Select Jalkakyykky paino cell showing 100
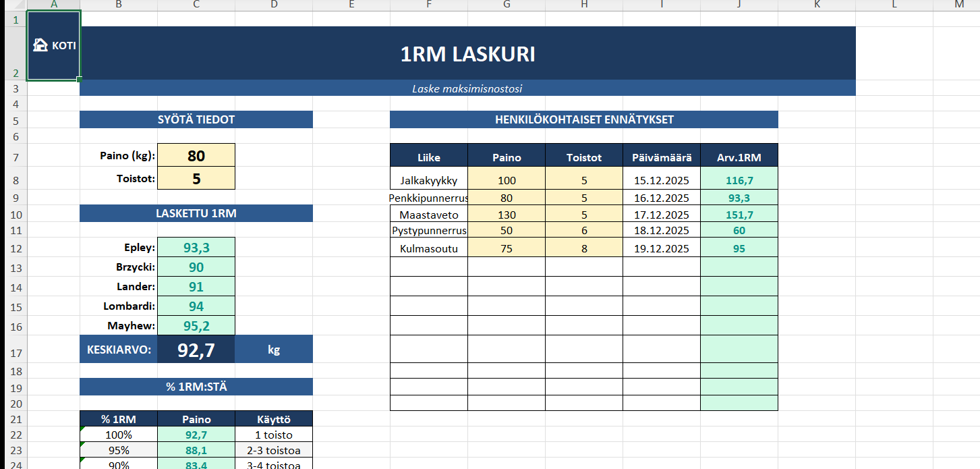 tap(507, 180)
